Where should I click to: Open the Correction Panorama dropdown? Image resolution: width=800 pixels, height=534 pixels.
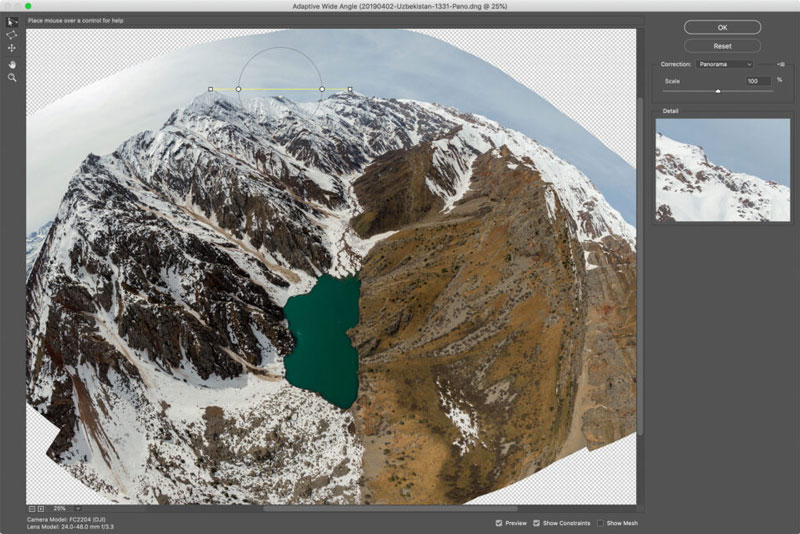pos(726,64)
